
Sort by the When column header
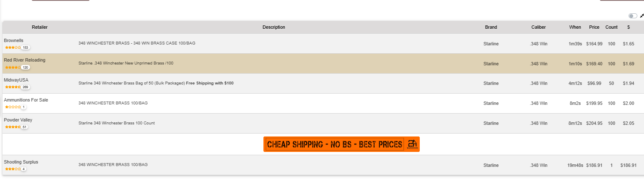coord(575,27)
